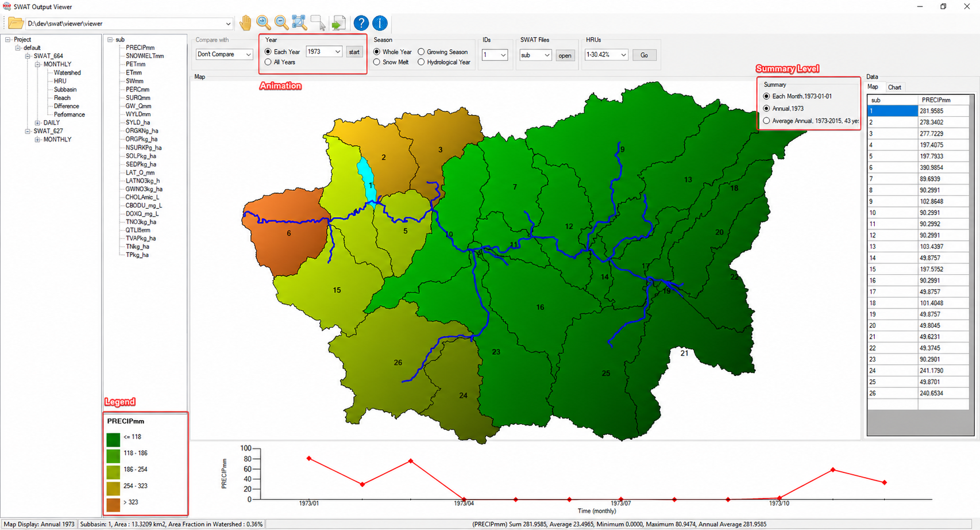Viewport: 980px width, 530px height.
Task: Click the open SWAT file button
Action: click(x=565, y=55)
